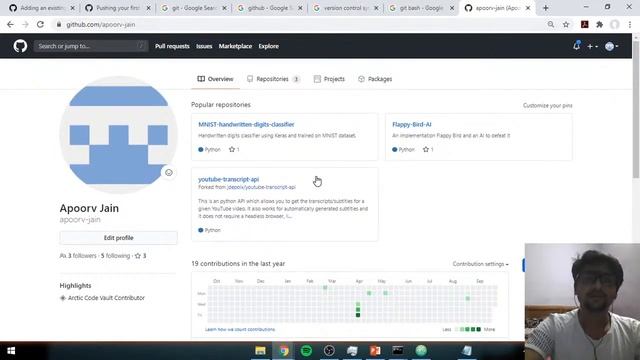Click the address bar URL
640x360 pixels.
pyautogui.click(x=100, y=24)
